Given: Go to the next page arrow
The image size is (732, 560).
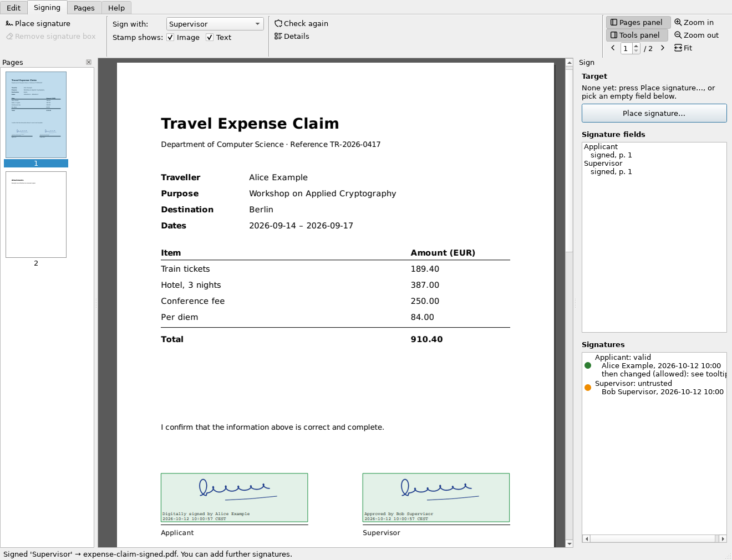Looking at the screenshot, I should (x=662, y=48).
